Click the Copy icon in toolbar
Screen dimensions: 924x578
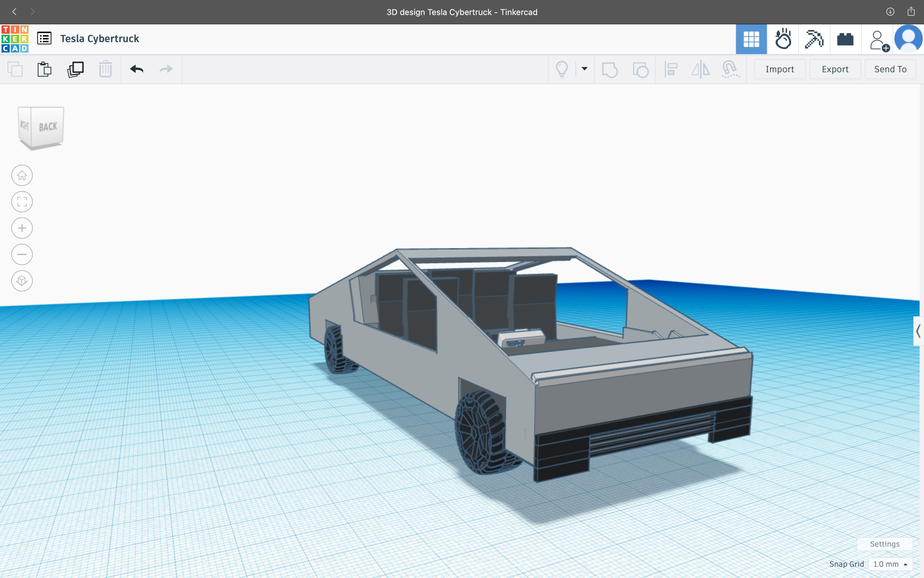(x=15, y=69)
